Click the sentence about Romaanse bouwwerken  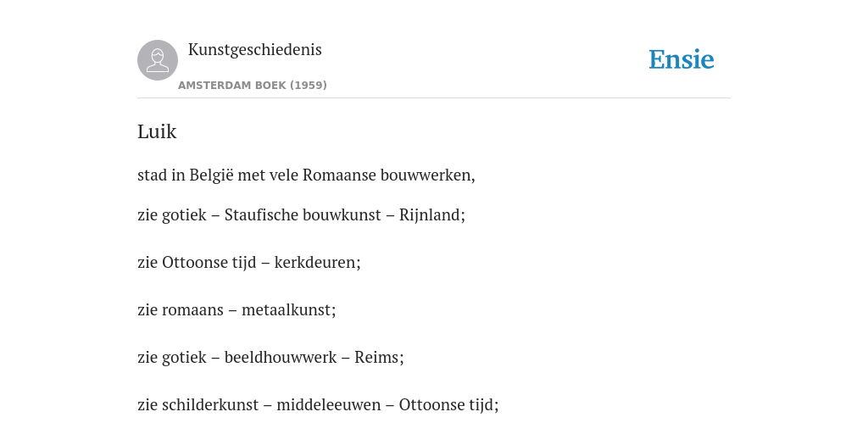tap(306, 175)
